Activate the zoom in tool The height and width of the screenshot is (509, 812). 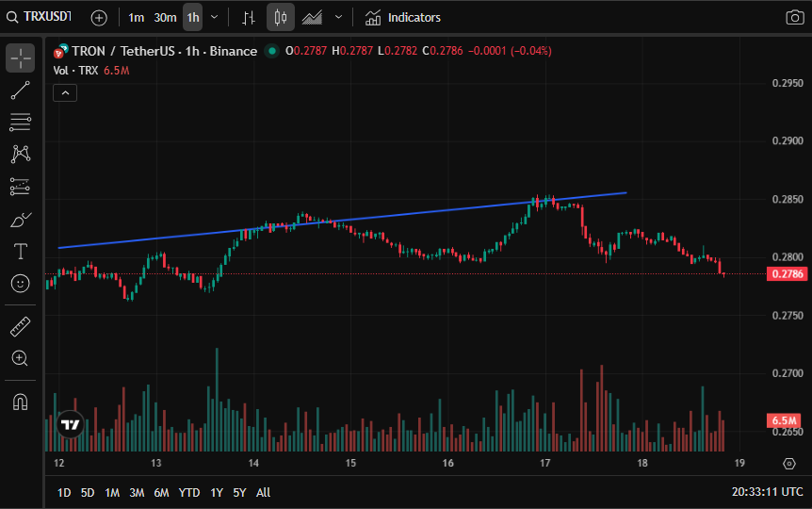point(20,358)
